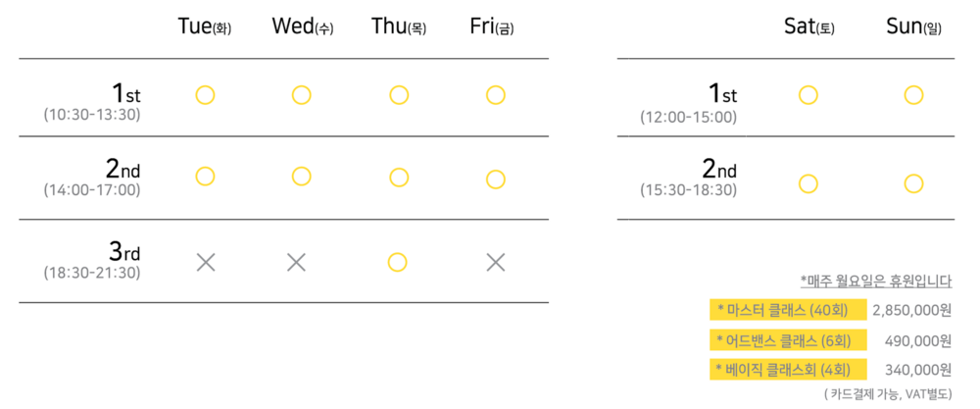Viewport: 980px width, 409px height.
Task: Click the Tuesday 3rd session X mark
Action: [x=205, y=262]
